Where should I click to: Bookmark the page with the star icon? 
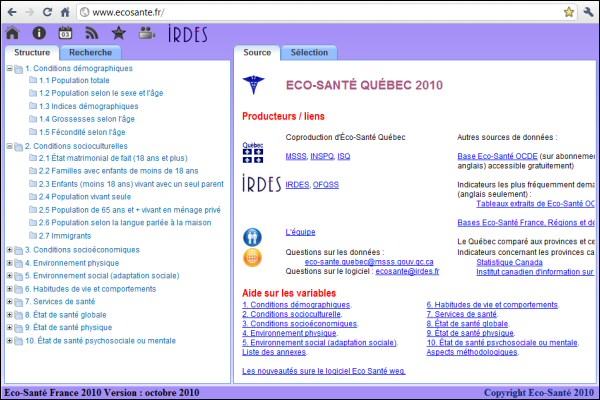click(569, 12)
